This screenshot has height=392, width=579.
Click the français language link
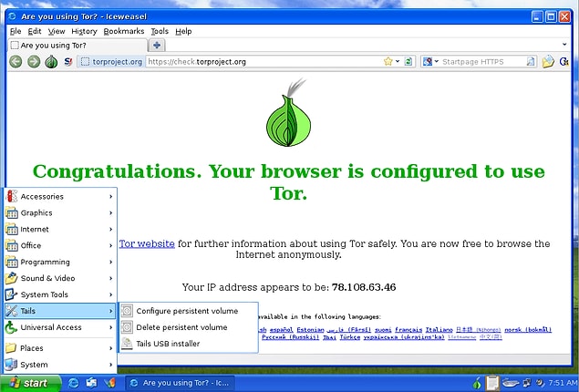coord(408,330)
